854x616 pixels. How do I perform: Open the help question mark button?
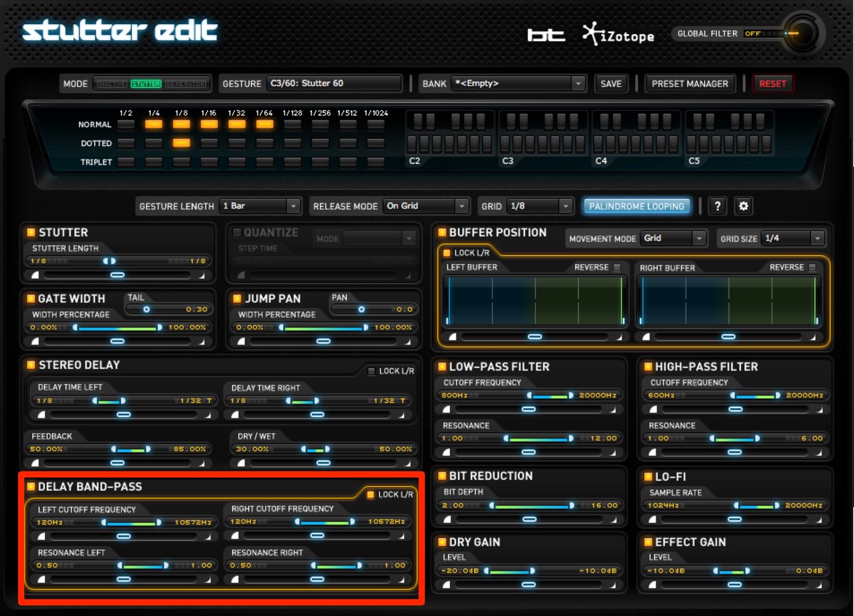717,206
